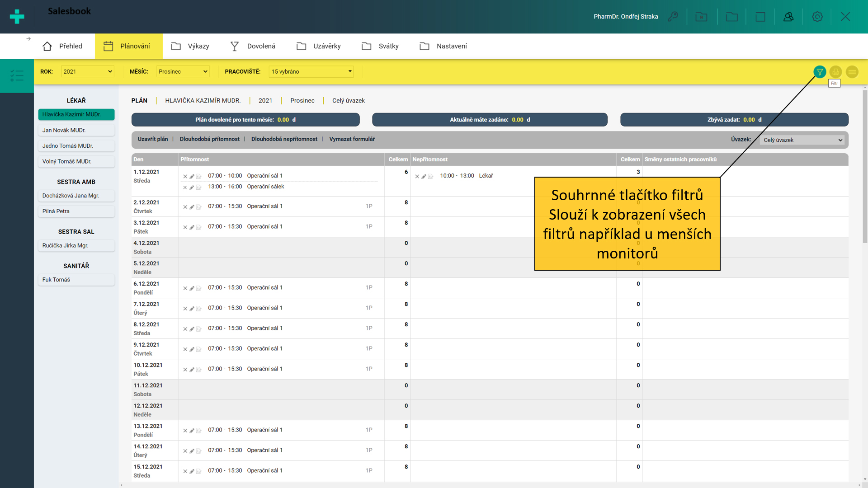Screen dimensions: 868x488
Task: Open the Úvazek Celý úvazek dropdown
Action: [802, 140]
